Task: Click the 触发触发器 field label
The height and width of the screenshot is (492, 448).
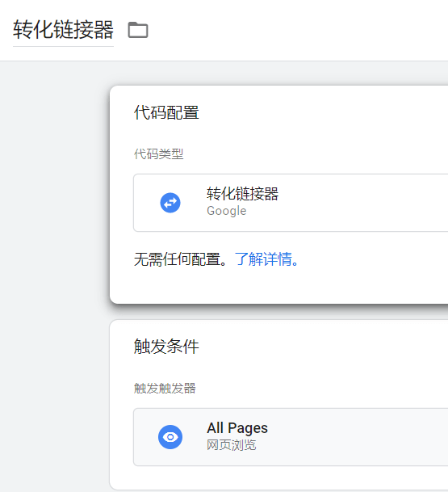Action: click(165, 389)
